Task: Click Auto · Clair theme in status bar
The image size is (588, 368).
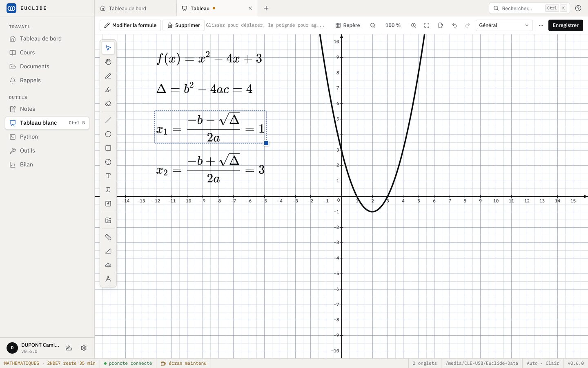Action: pos(543,363)
